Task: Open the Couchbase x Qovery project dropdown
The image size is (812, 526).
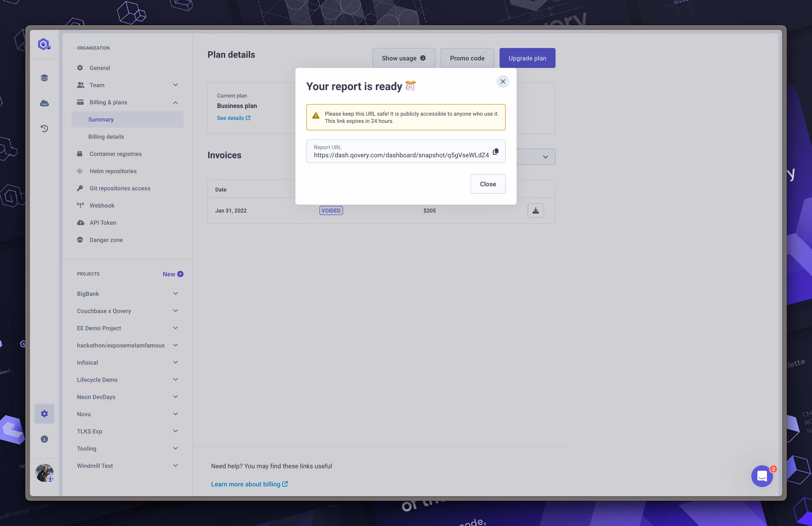Action: point(175,311)
